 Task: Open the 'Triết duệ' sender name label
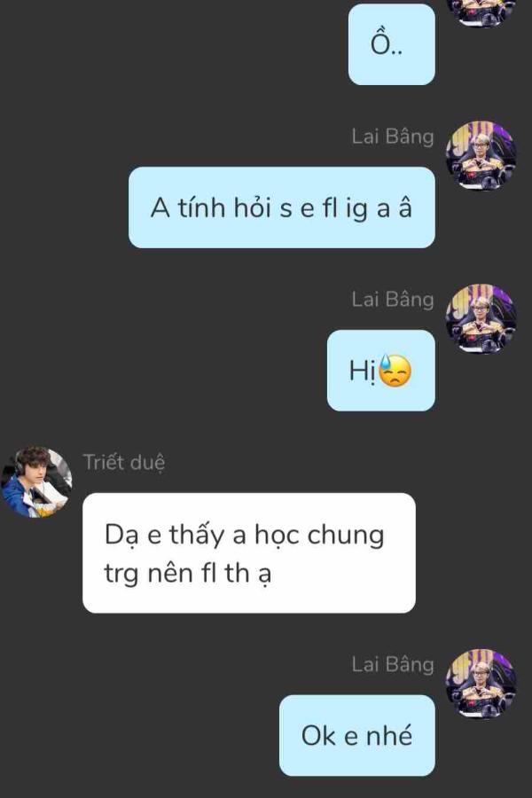click(x=124, y=463)
